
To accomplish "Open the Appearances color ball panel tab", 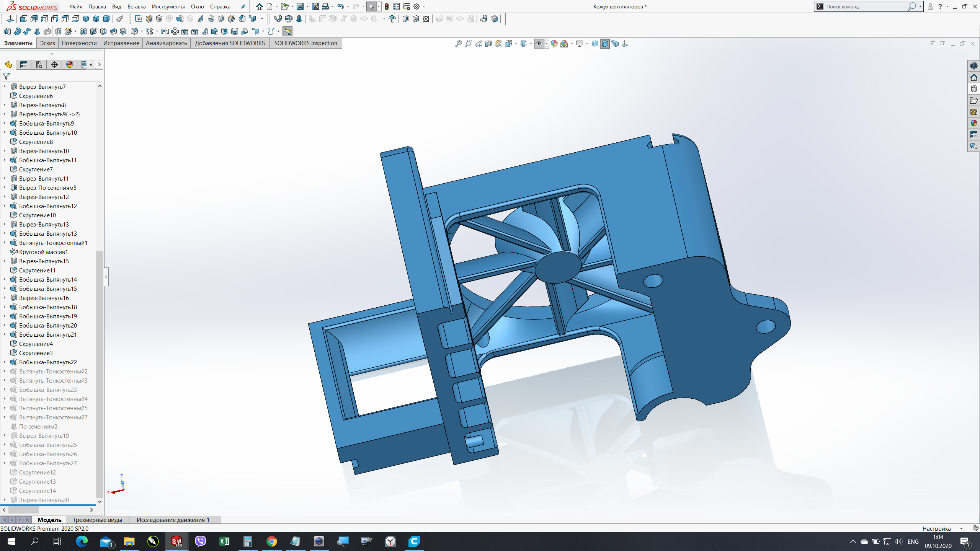I will click(973, 123).
